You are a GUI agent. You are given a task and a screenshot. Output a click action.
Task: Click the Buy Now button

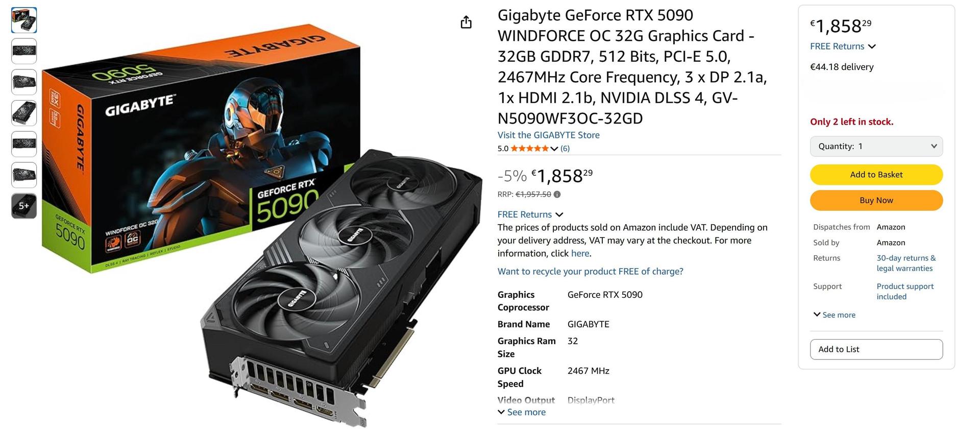click(876, 200)
